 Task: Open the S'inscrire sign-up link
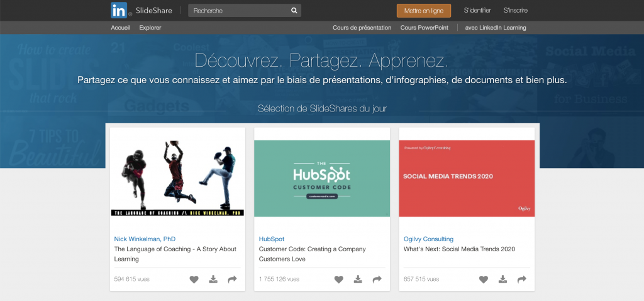(x=516, y=10)
